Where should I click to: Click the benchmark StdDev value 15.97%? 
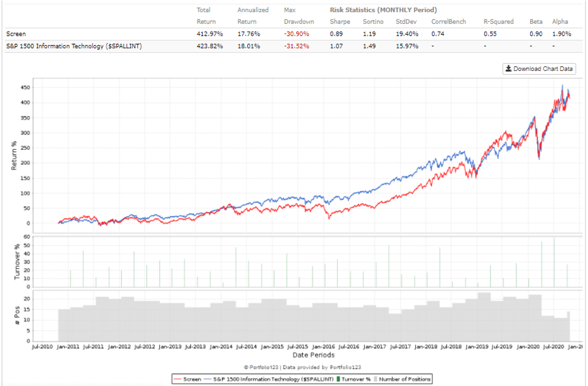click(407, 47)
